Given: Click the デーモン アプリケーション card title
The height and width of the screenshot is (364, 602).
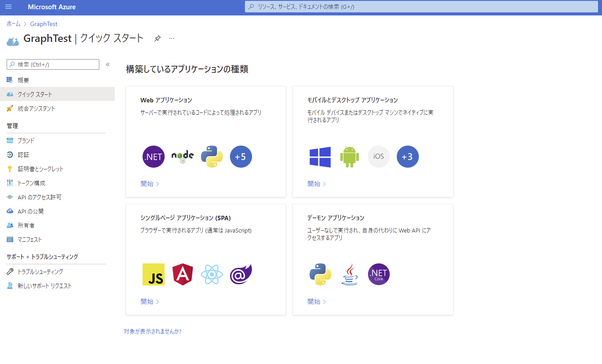Looking at the screenshot, I should coord(336,218).
